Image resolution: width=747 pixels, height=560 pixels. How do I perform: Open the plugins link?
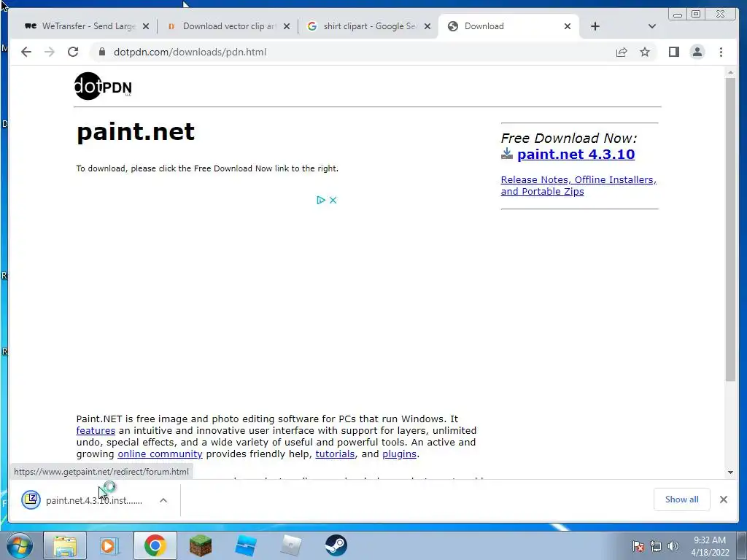[399, 454]
